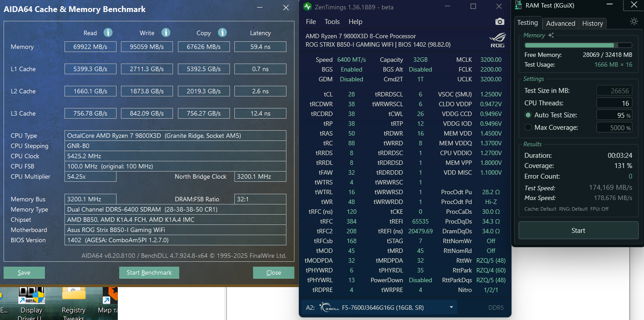Click the Nitro value 1/2/1
This screenshot has height=320, width=644.
click(x=491, y=290)
